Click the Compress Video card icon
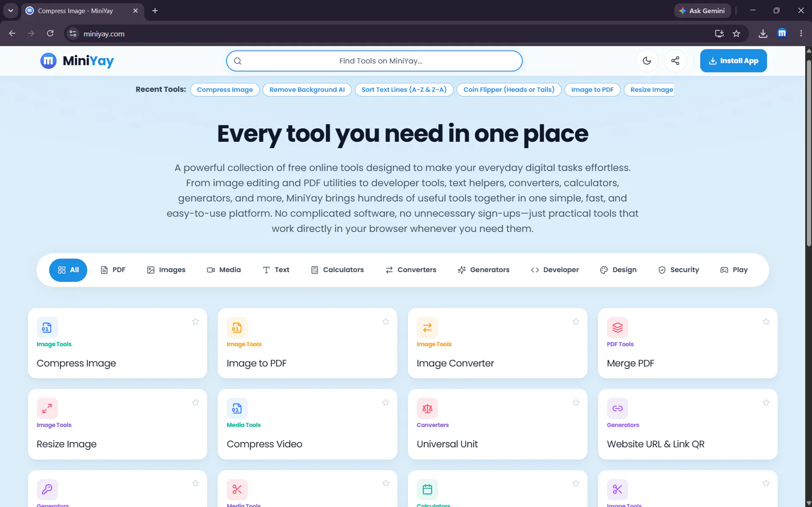Screen dimensions: 812x507 point(237,408)
